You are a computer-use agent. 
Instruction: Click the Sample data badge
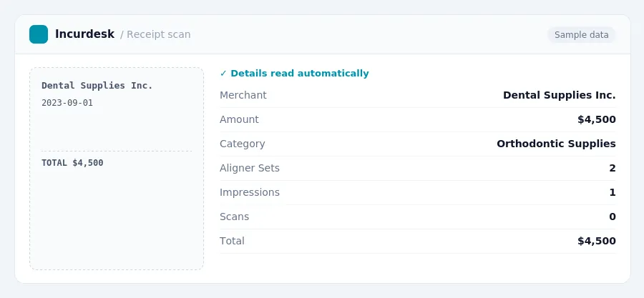[x=581, y=35]
